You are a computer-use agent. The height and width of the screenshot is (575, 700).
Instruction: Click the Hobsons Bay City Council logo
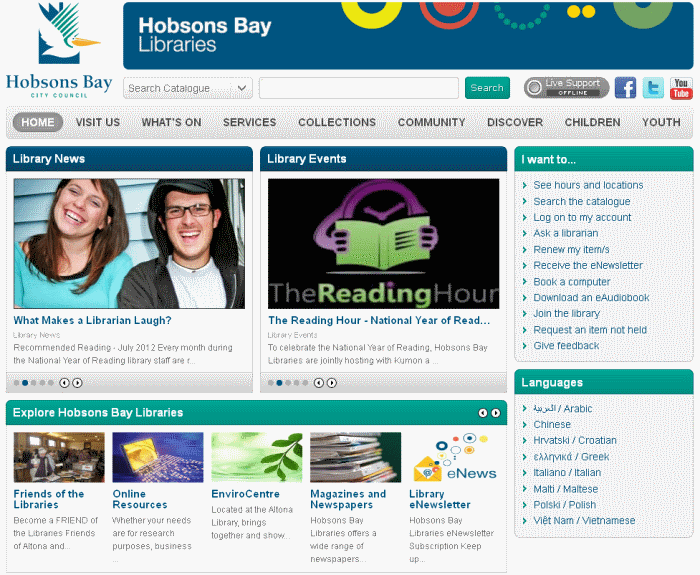(59, 50)
